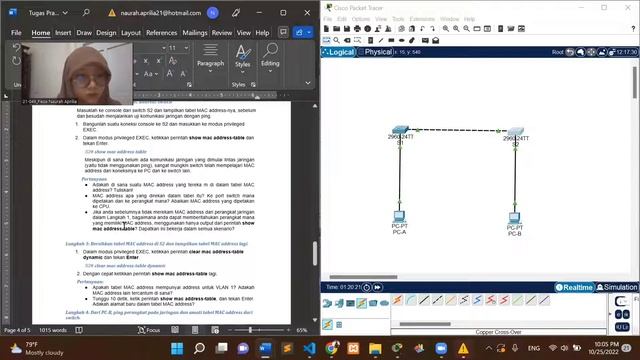Image resolution: width=640 pixels, height=360 pixels.
Task: Click Word Clear Formatting icon
Action: (x=173, y=60)
